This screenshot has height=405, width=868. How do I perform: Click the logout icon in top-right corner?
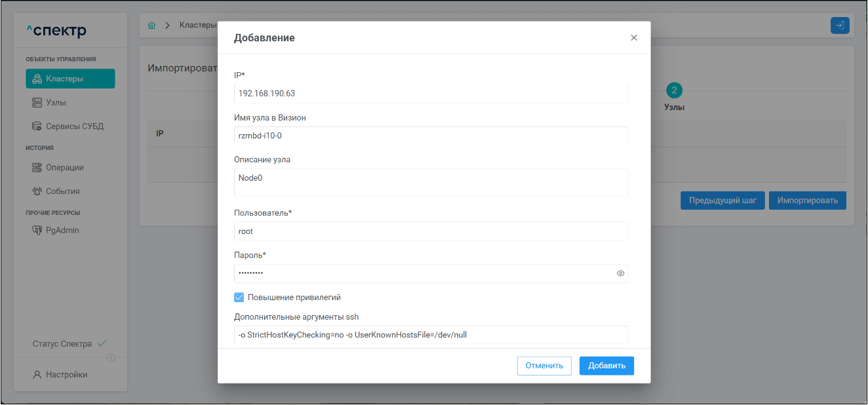click(839, 26)
